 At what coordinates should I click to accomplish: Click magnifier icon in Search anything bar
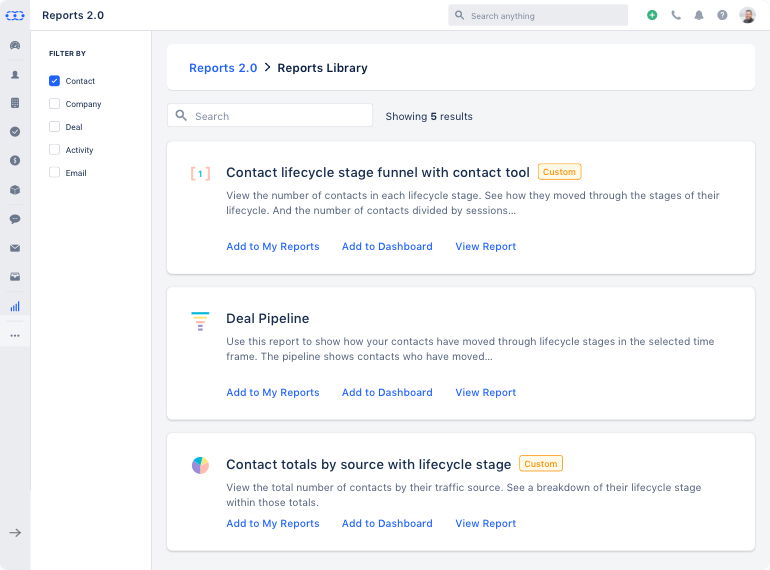tap(459, 15)
